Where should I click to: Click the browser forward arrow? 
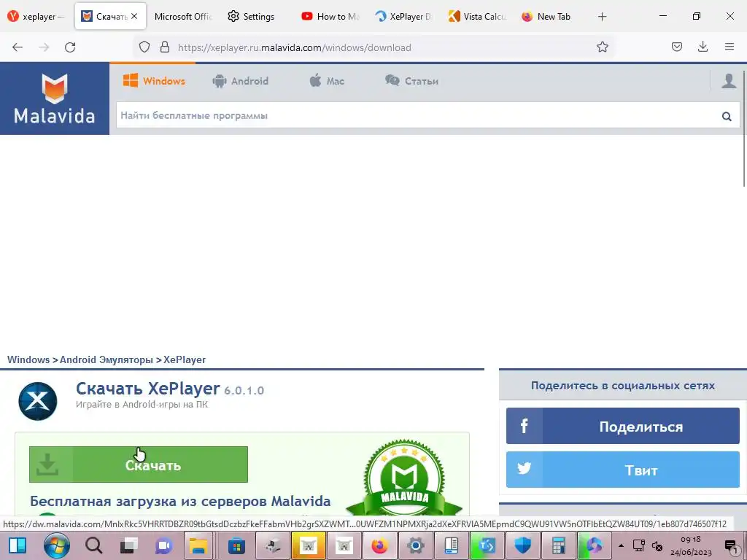(44, 47)
